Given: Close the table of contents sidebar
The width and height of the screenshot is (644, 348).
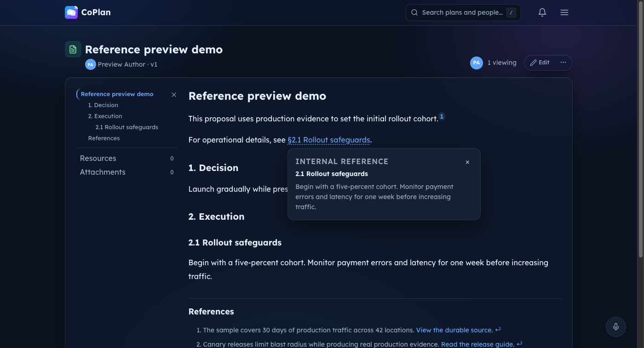Looking at the screenshot, I should pyautogui.click(x=174, y=95).
